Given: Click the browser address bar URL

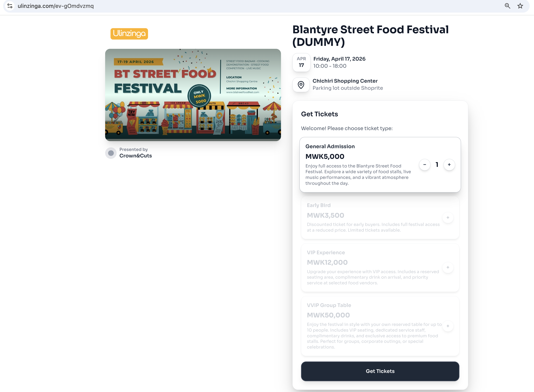Looking at the screenshot, I should click(x=56, y=6).
